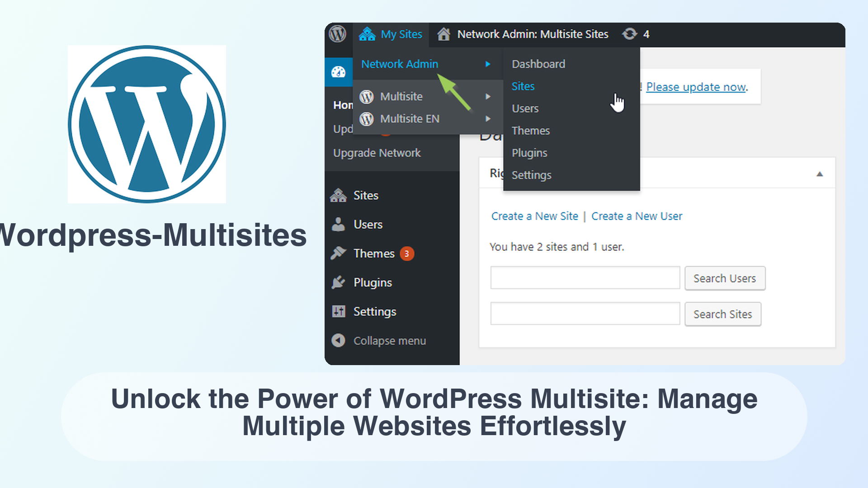Click the WordPress logo icon

tap(337, 34)
